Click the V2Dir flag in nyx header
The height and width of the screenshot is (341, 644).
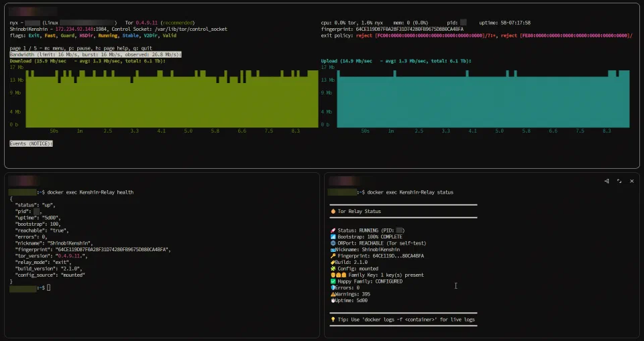point(151,36)
